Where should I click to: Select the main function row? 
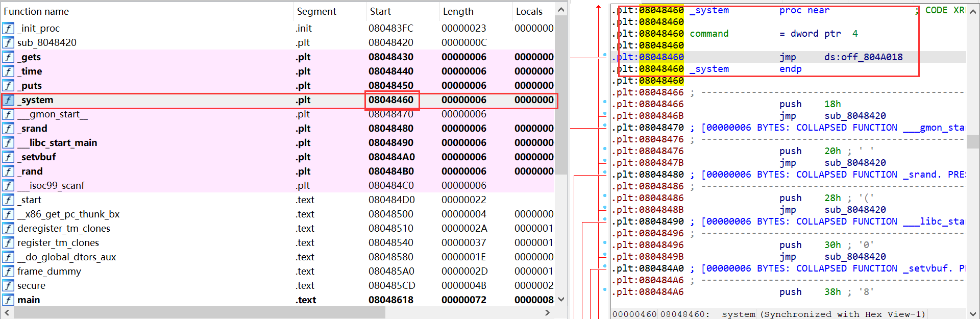click(278, 300)
